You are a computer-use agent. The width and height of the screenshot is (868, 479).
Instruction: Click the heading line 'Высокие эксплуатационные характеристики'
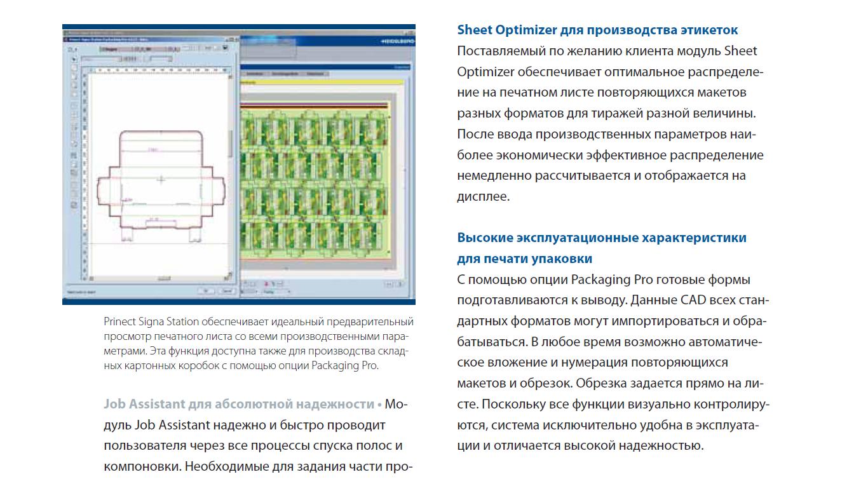602,238
